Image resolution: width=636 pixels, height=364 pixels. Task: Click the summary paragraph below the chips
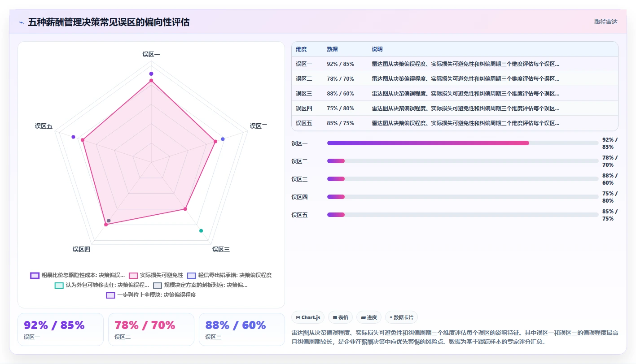[455, 337]
